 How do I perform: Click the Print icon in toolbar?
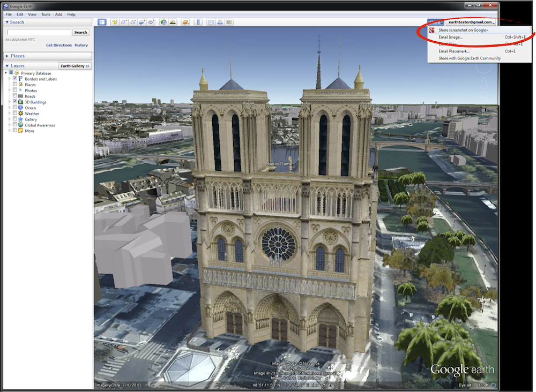coord(220,22)
